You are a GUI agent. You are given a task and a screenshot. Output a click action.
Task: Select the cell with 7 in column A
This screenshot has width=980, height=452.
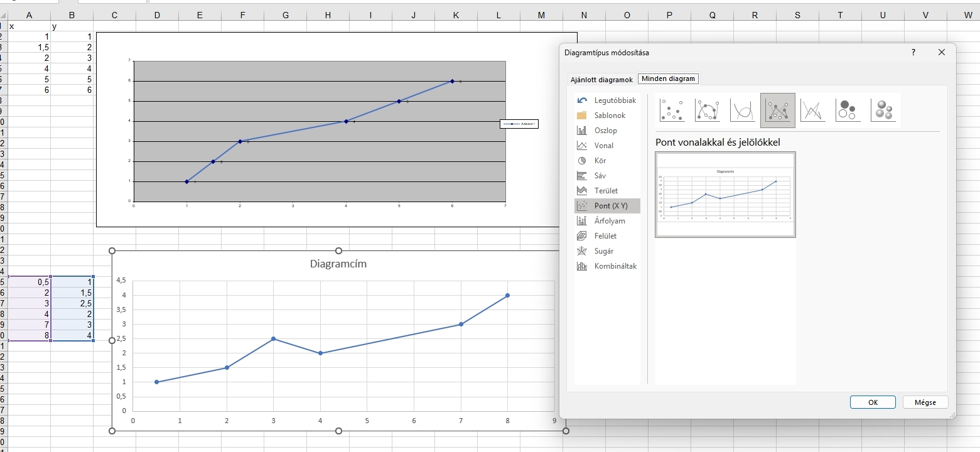point(29,325)
